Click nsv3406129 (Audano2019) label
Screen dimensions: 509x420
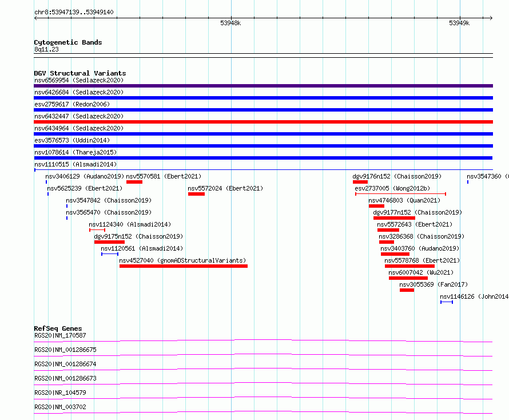tap(85, 176)
